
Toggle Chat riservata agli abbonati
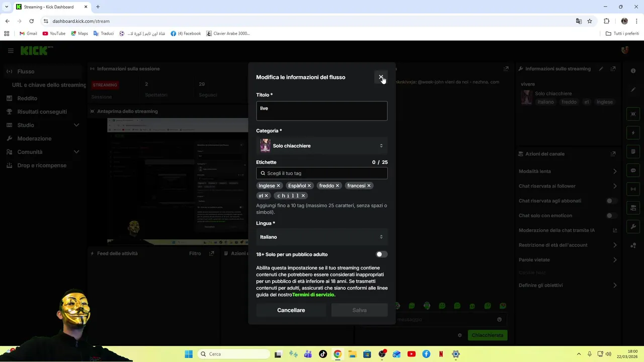point(611,201)
